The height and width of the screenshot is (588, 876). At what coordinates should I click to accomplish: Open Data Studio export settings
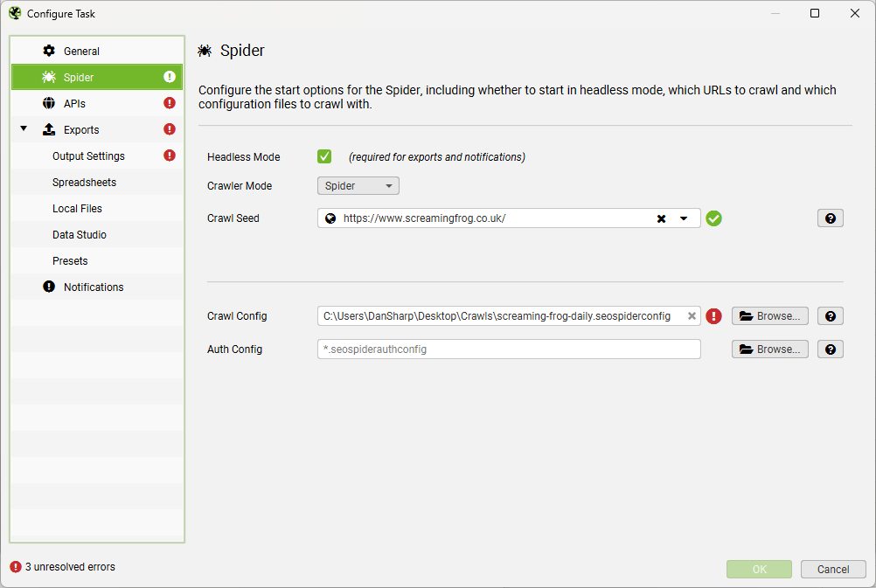pos(97,234)
